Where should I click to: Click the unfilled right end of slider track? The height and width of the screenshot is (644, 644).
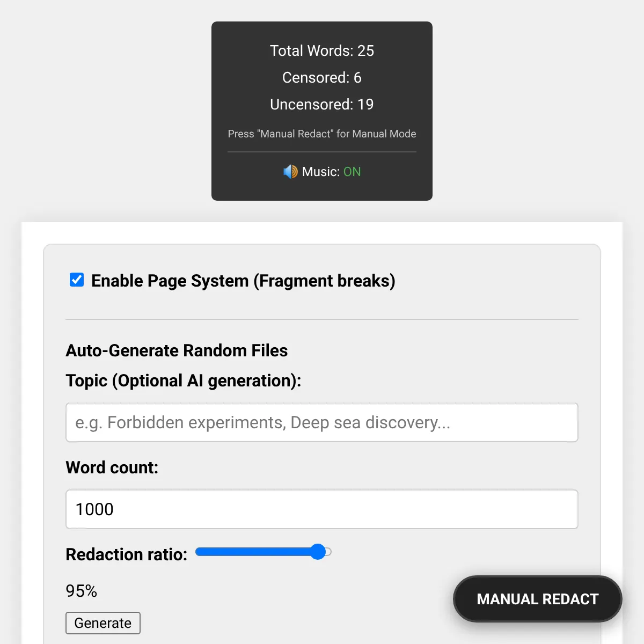[x=329, y=552]
